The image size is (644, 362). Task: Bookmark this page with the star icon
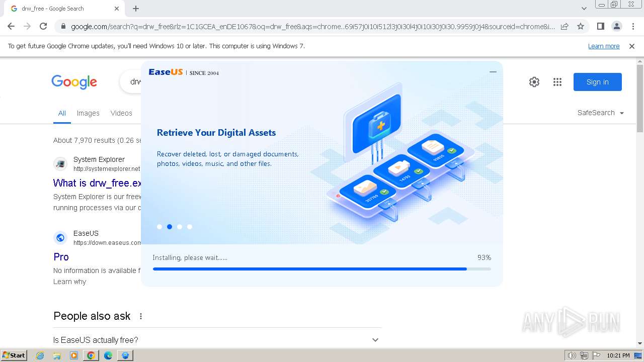tap(581, 26)
